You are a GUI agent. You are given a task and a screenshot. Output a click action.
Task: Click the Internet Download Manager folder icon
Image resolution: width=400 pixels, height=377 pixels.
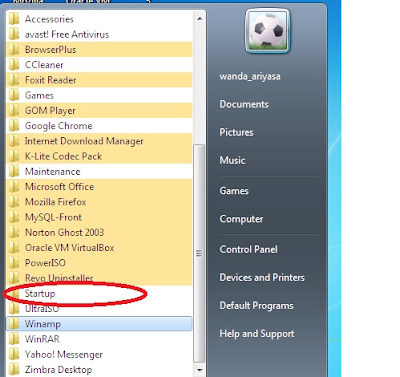click(x=14, y=141)
